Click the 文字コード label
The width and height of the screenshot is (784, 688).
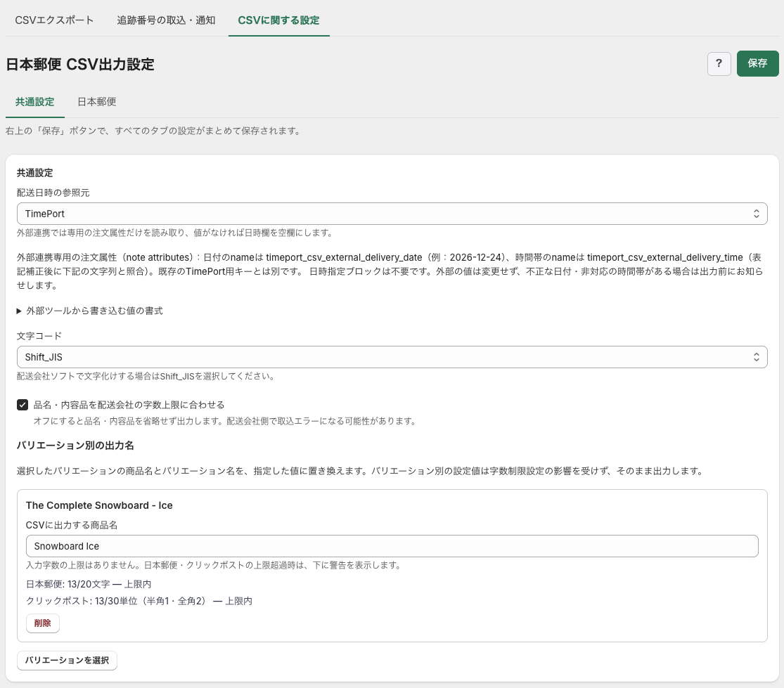pyautogui.click(x=39, y=336)
